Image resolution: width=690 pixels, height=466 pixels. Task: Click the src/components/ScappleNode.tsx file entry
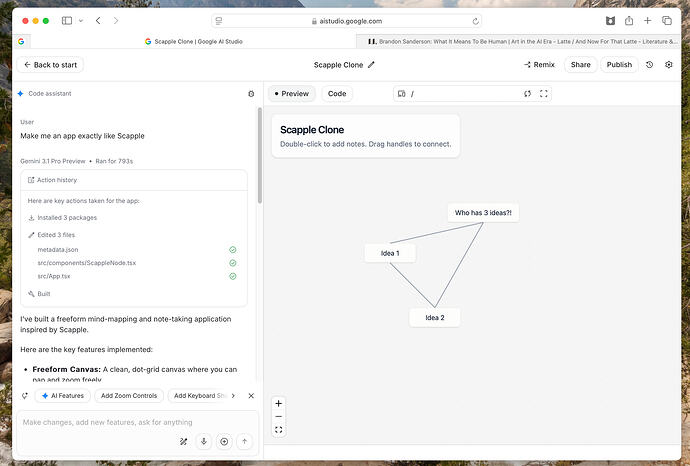point(87,263)
